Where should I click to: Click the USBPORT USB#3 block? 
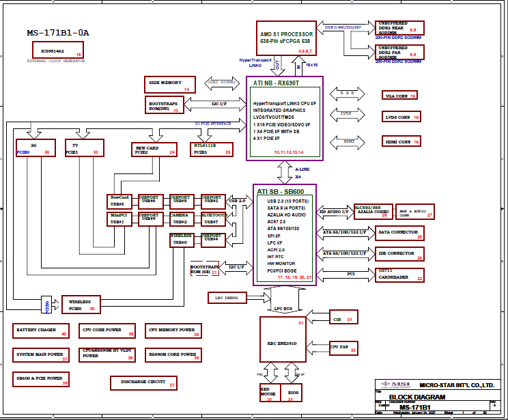(x=213, y=201)
